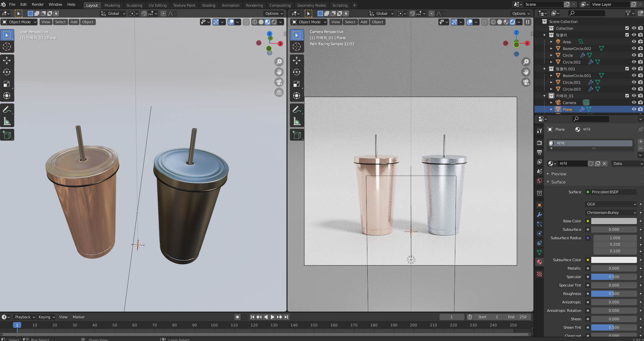644x341 pixels.
Task: Select the Measure tool in left viewport
Action: (x=7, y=121)
